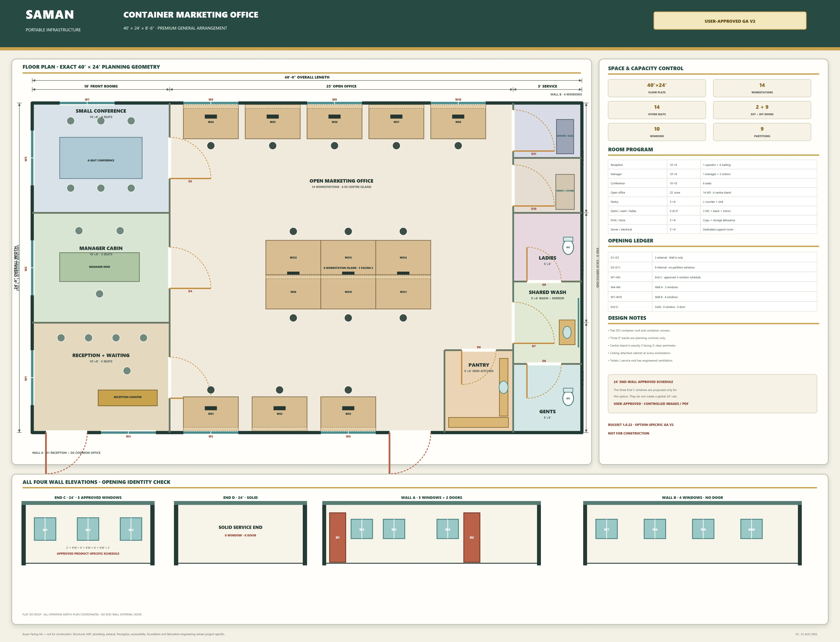This screenshot has height=642, width=840.
Task: Select the WC fixture in the Gents room
Action: [x=568, y=397]
